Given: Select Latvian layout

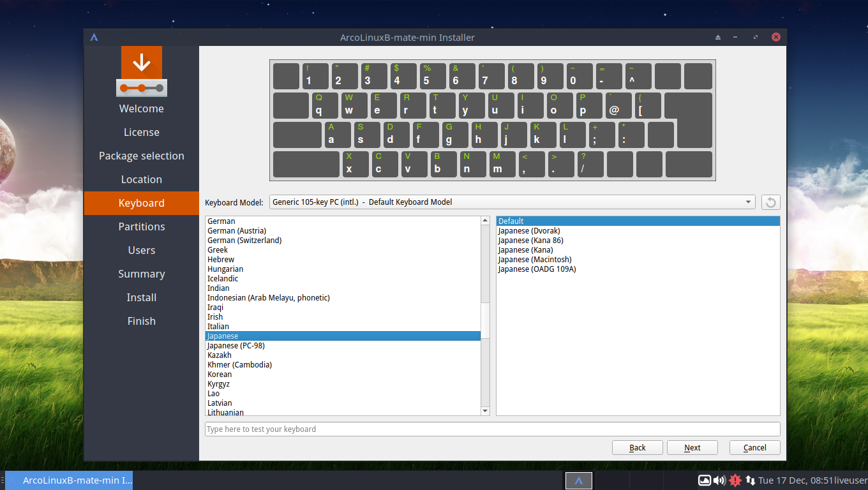Looking at the screenshot, I should coord(343,403).
